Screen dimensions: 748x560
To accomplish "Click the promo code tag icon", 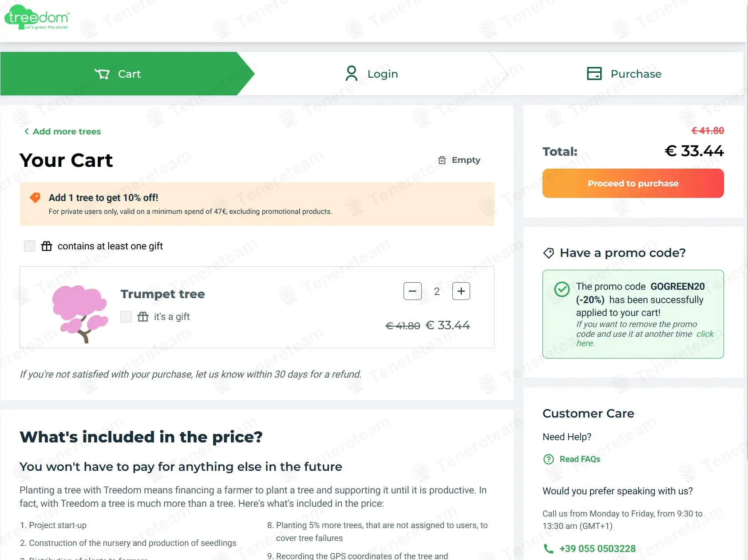I will (x=549, y=253).
